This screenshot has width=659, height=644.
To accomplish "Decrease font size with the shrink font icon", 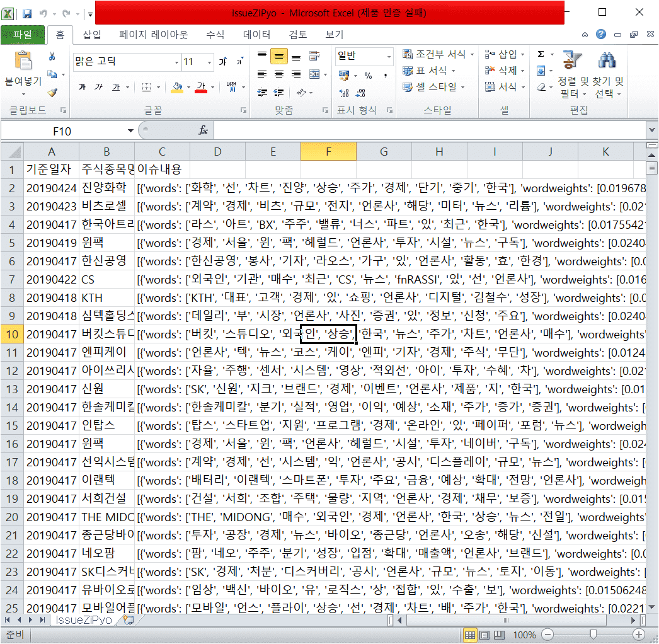I will click(x=239, y=61).
